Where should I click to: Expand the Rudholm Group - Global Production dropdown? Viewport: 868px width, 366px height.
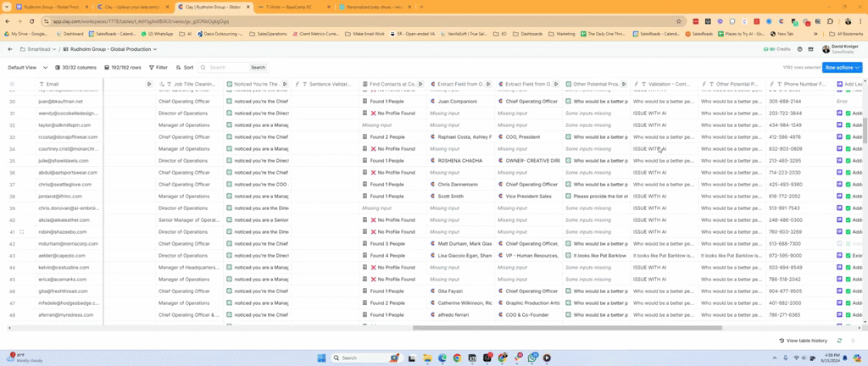coord(119,49)
